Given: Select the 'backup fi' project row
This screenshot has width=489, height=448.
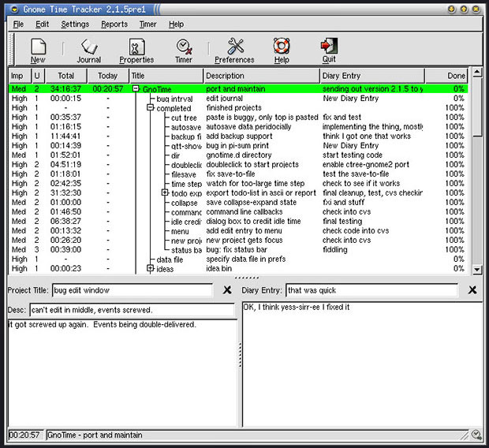Looking at the screenshot, I should pyautogui.click(x=238, y=136).
